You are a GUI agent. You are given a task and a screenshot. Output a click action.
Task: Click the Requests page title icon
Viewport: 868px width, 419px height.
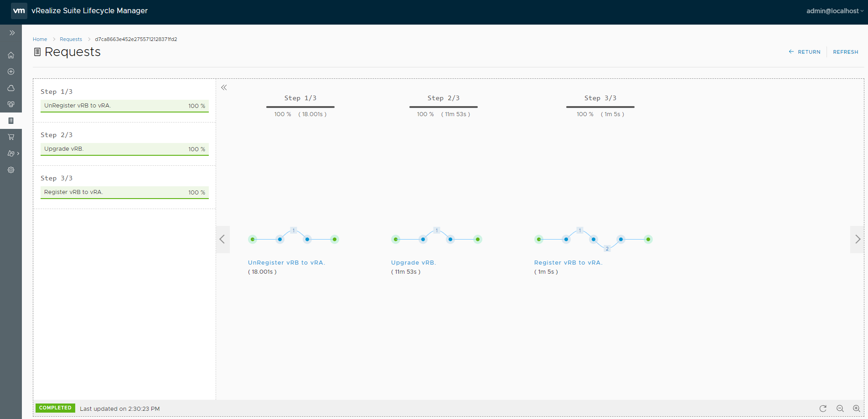tap(37, 52)
